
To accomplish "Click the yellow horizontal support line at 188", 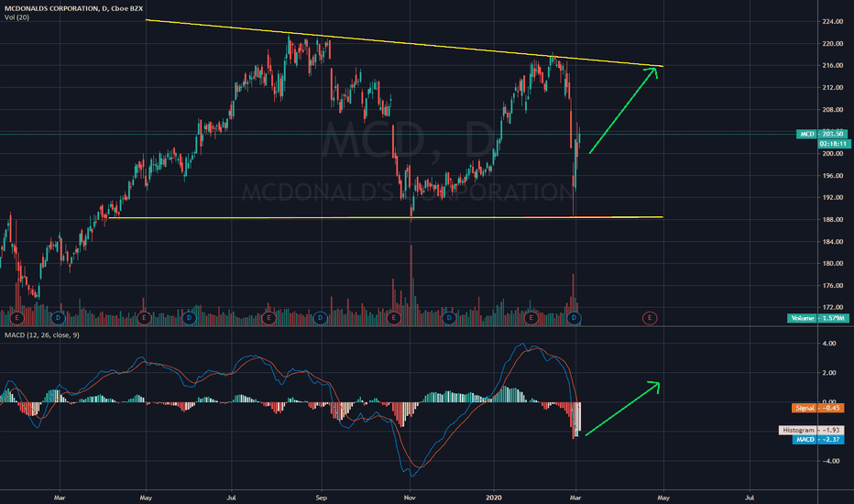I will click(x=386, y=217).
